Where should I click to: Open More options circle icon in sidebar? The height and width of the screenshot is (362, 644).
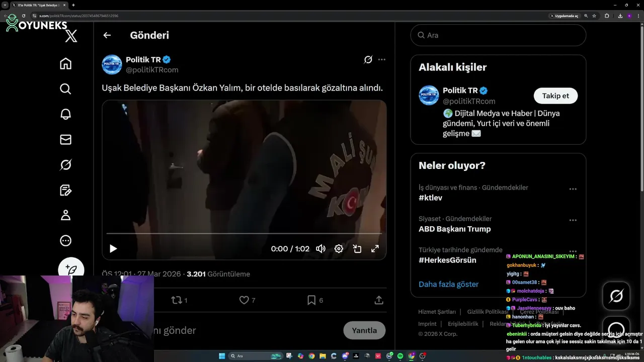(x=65, y=241)
